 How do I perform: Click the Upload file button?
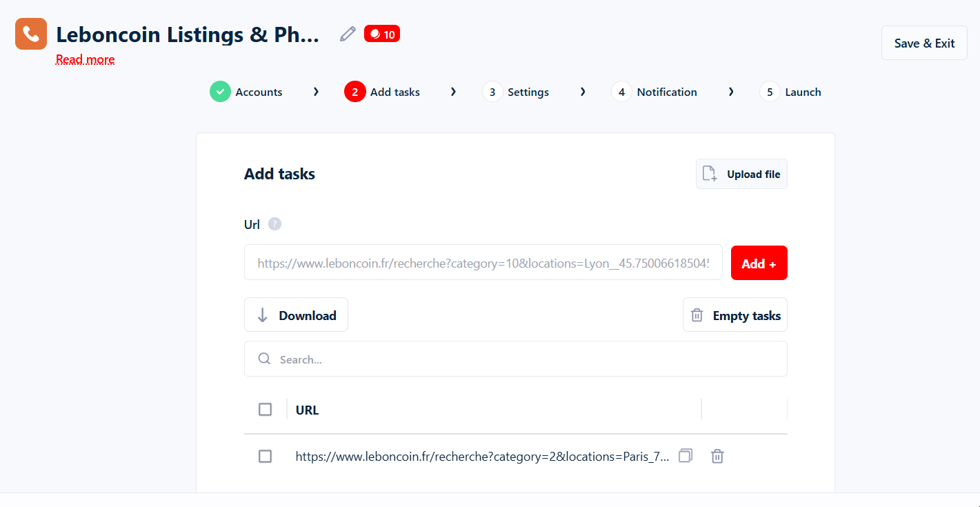click(741, 174)
